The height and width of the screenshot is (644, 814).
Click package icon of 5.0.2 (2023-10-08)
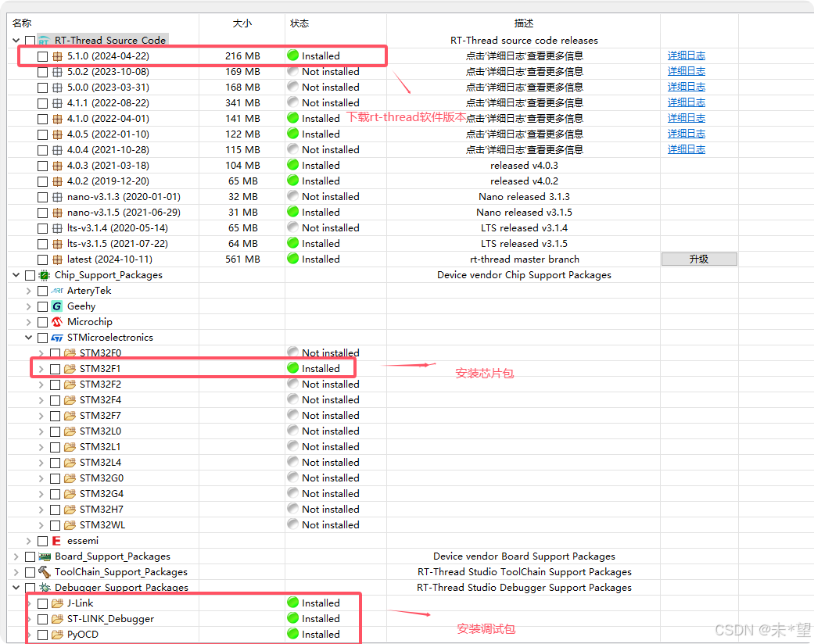click(58, 72)
